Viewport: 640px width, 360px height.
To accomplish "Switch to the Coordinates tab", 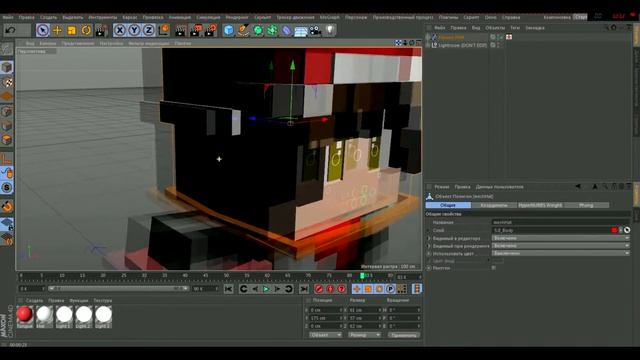I will coord(494,205).
